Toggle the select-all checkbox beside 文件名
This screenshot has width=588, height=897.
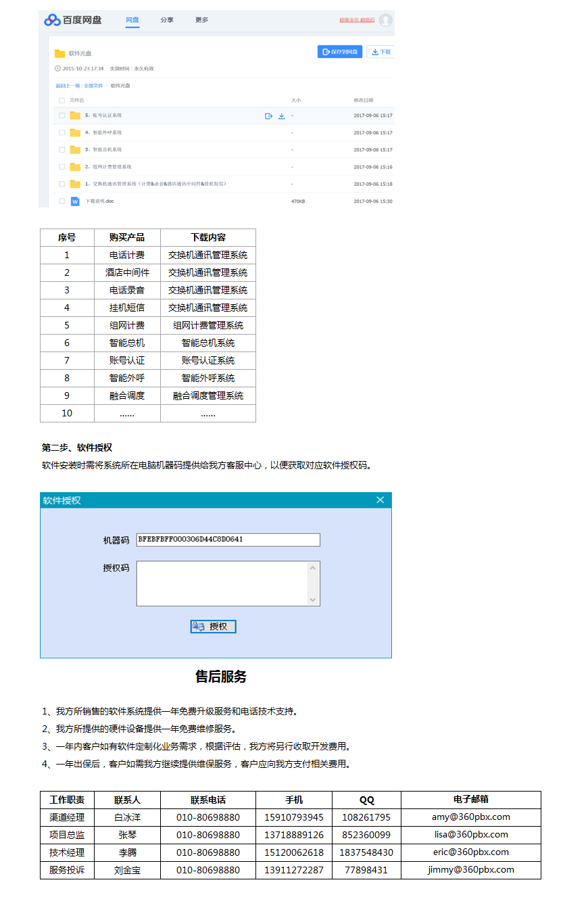[62, 100]
